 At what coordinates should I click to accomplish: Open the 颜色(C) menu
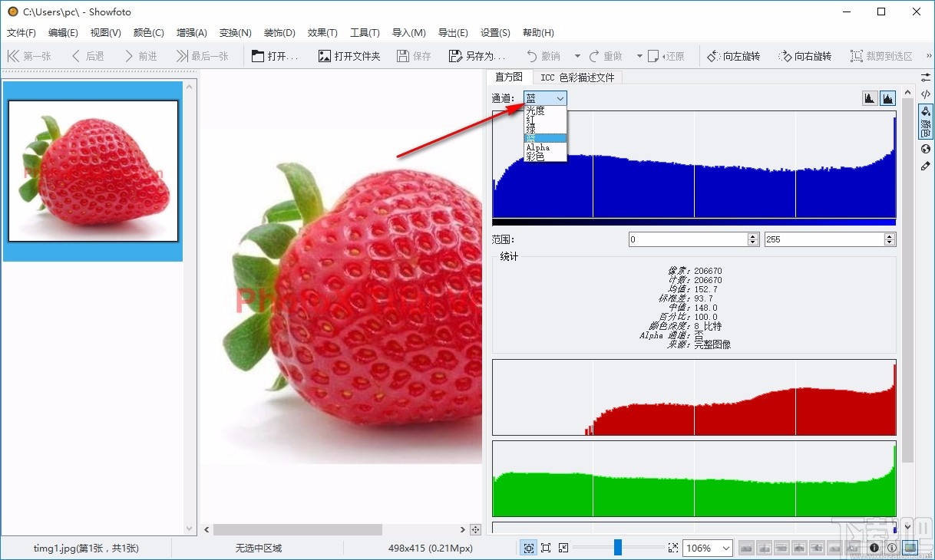[x=149, y=33]
